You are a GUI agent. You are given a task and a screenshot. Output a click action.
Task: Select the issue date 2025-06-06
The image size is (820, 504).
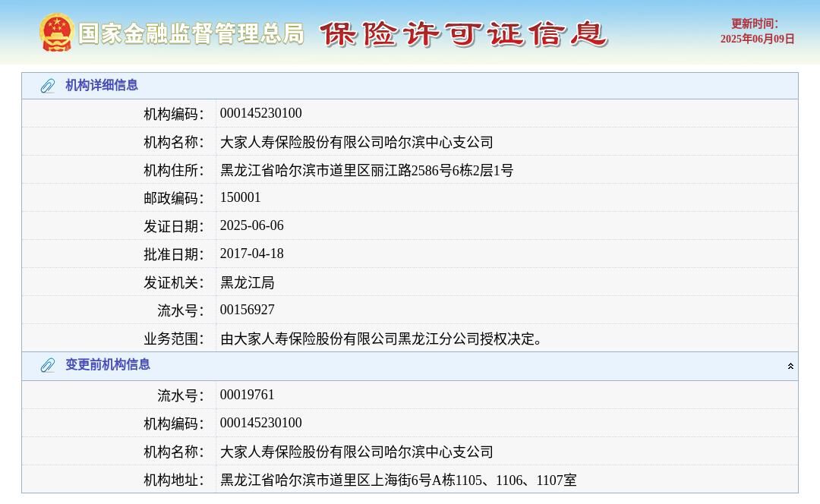click(x=251, y=225)
